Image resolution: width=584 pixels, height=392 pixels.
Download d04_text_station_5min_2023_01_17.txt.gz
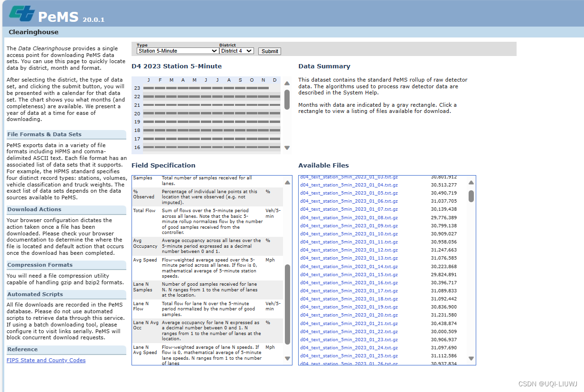pyautogui.click(x=349, y=291)
